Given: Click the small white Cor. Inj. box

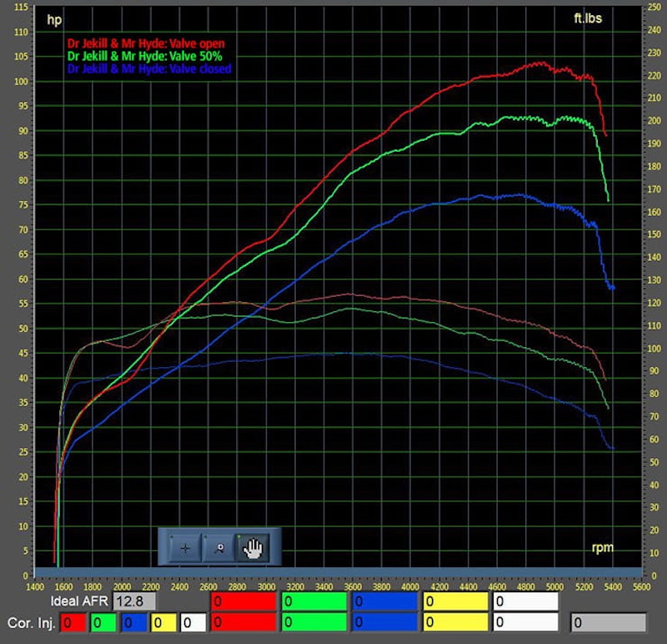Looking at the screenshot, I should 193,622.
